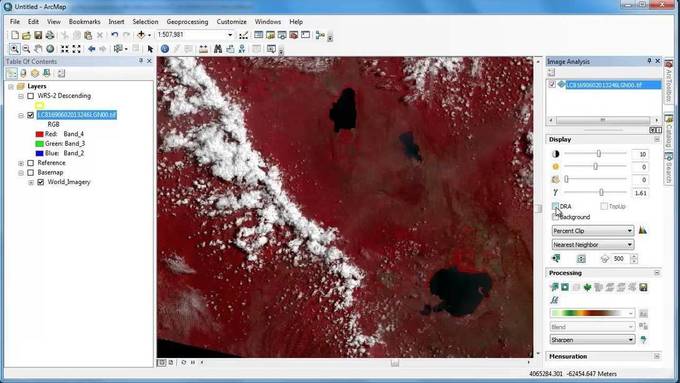Screen dimensions: 680x383
Task: Open the Nearest Neighbor resampling dropdown
Action: [593, 245]
